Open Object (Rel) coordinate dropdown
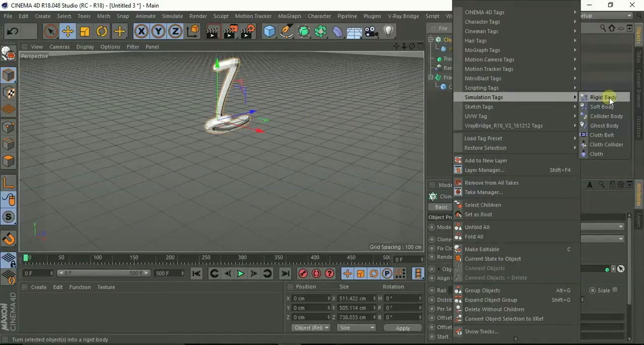 point(311,328)
